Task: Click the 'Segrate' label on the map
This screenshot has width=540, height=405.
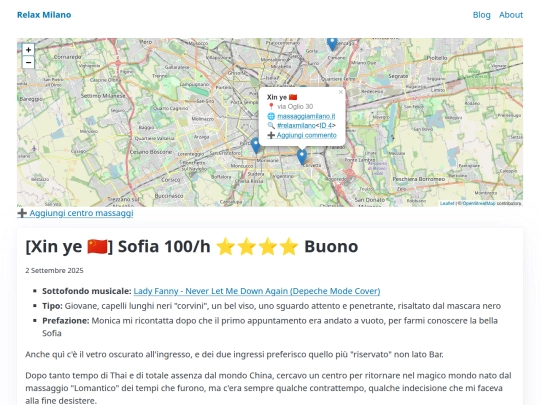Action: pos(398,76)
